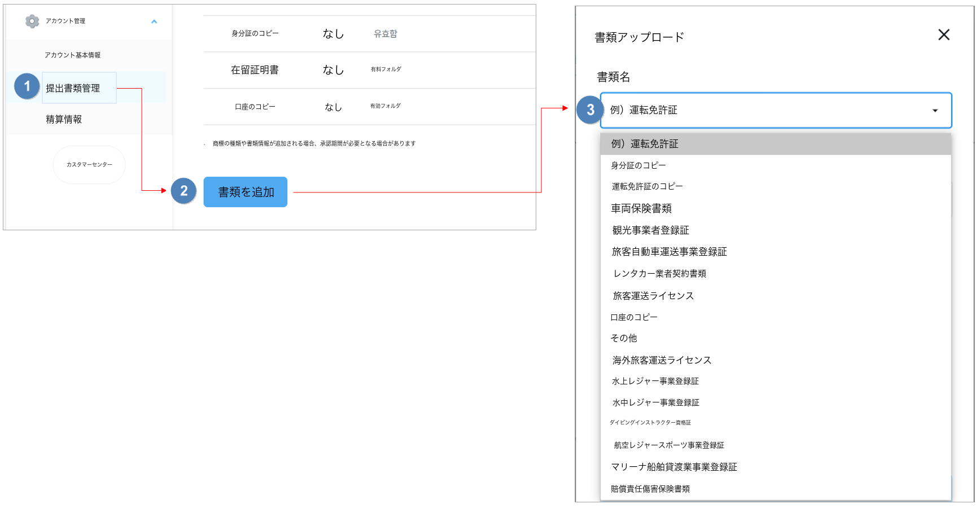Select レンタカー業者契約書類 option
980x508 pixels.
(x=776, y=274)
